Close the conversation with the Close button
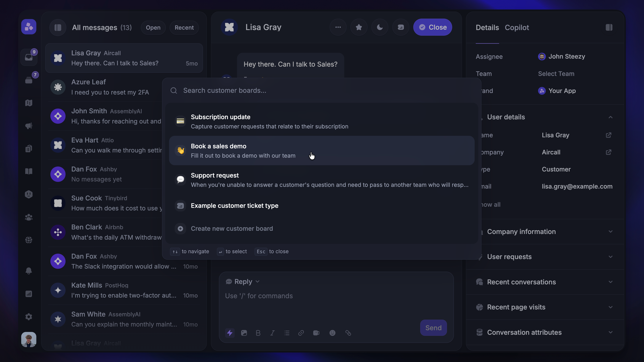Image resolution: width=644 pixels, height=362 pixels. coord(433,27)
